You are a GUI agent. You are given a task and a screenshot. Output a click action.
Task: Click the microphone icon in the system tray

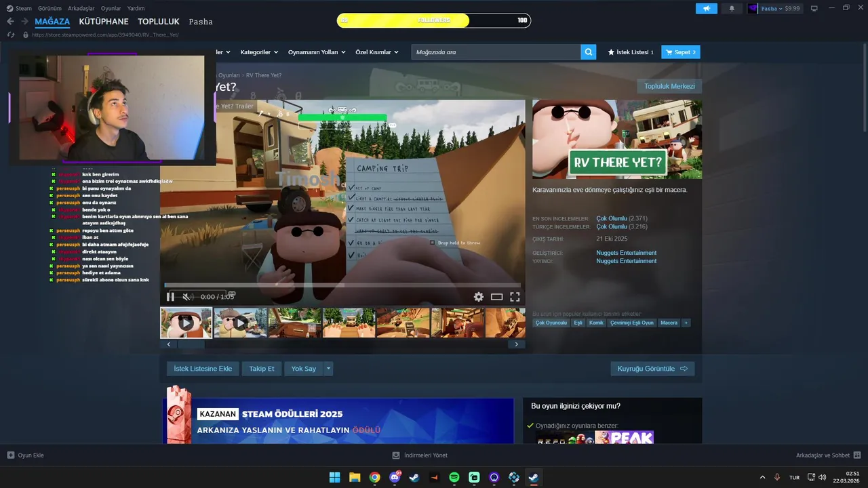[x=777, y=477]
